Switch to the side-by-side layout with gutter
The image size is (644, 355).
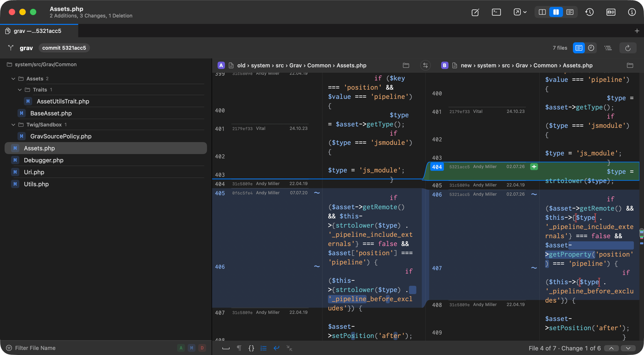[542, 12]
